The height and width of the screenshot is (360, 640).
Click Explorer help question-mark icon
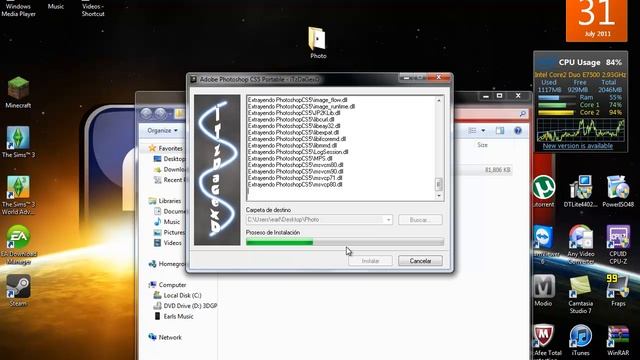518,131
